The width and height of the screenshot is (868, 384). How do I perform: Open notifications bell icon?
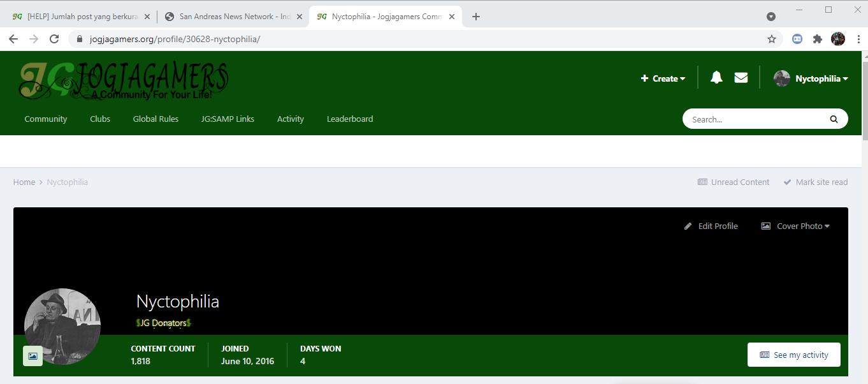point(716,78)
